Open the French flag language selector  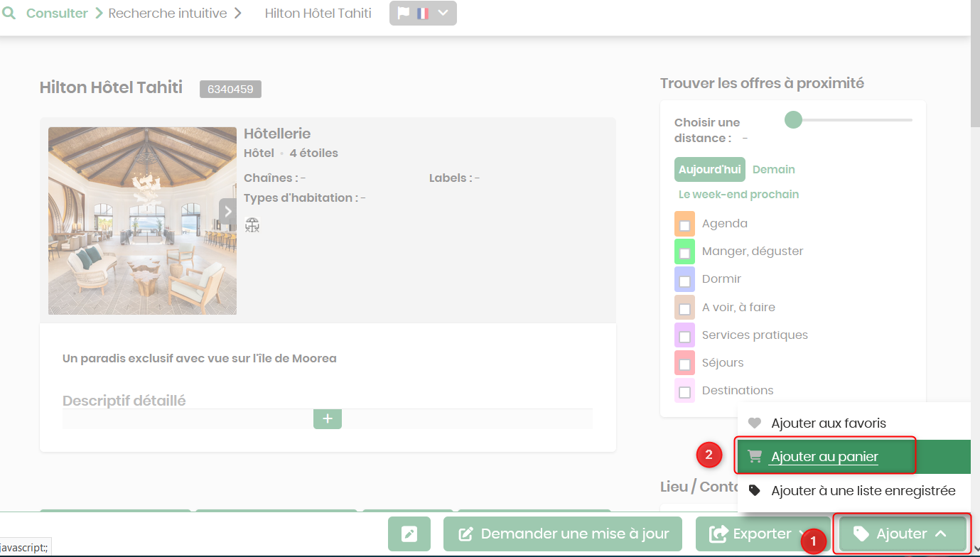tap(423, 13)
